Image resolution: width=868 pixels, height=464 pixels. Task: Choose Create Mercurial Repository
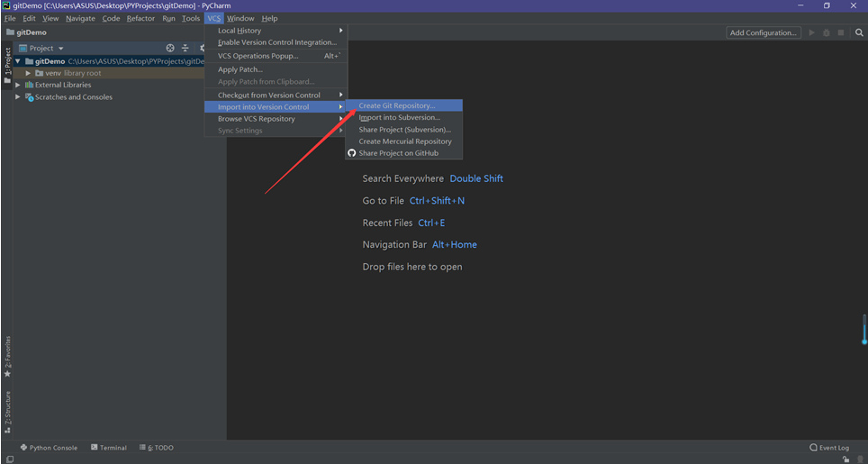click(x=403, y=141)
